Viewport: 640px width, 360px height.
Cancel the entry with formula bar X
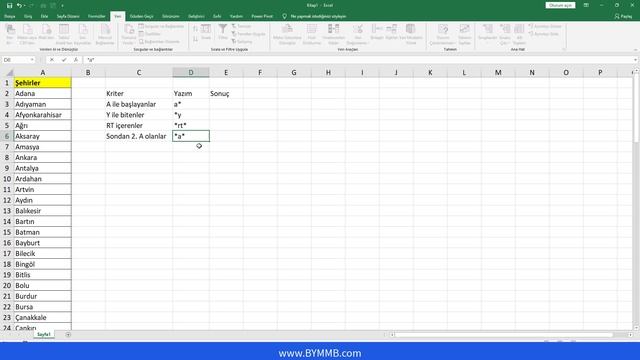click(52, 60)
